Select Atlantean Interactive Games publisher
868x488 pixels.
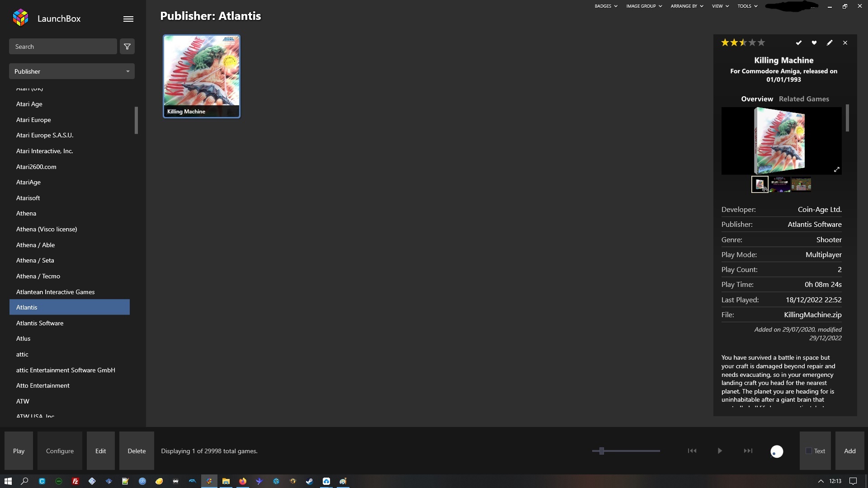pyautogui.click(x=70, y=292)
